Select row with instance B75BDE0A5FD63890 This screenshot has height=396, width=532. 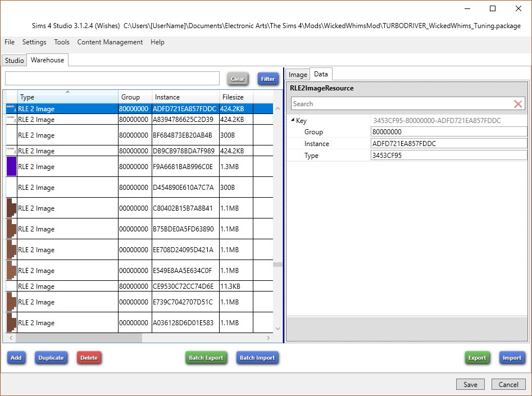pyautogui.click(x=139, y=229)
